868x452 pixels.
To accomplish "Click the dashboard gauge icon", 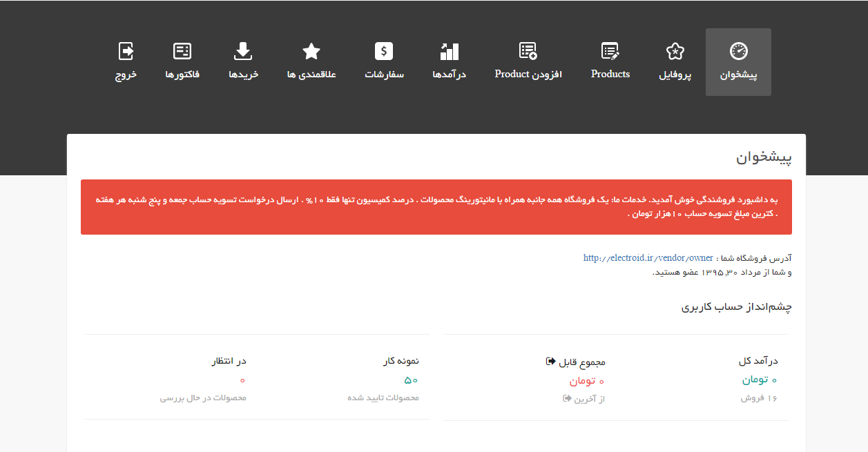I will [738, 51].
